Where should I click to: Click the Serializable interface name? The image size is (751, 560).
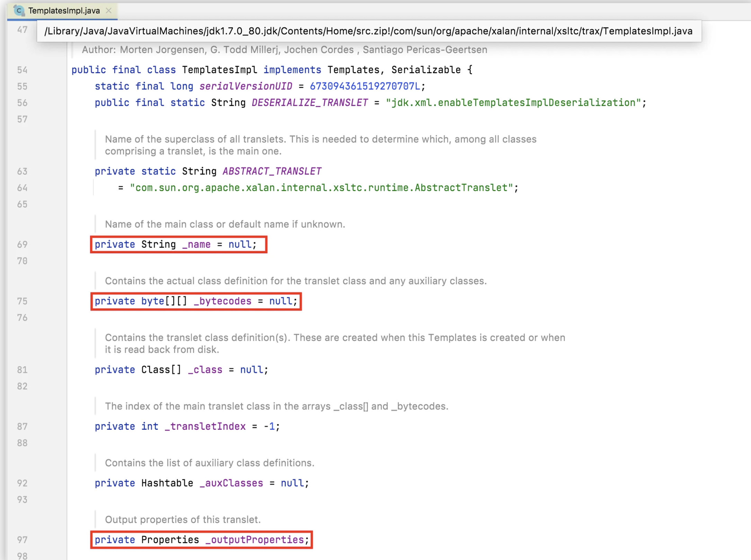click(x=426, y=70)
